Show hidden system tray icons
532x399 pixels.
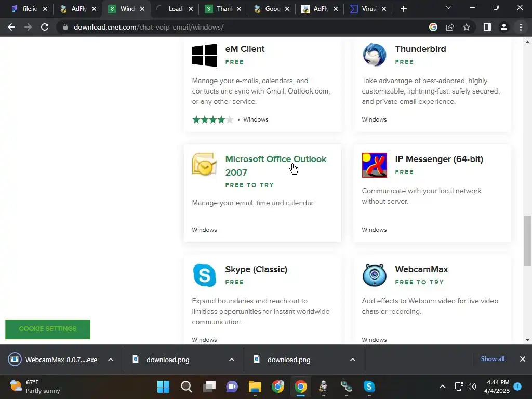click(x=443, y=387)
